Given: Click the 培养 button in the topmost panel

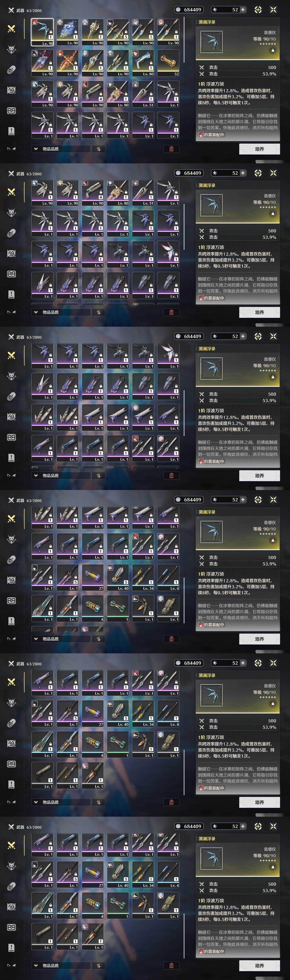Looking at the screenshot, I should pyautogui.click(x=260, y=149).
